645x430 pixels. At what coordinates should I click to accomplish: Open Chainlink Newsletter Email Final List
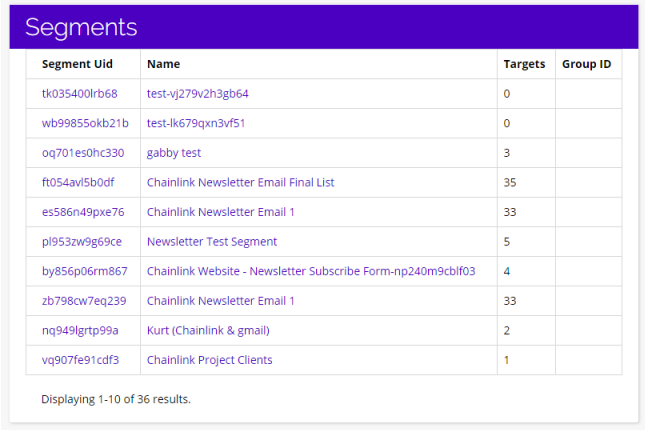point(240,182)
